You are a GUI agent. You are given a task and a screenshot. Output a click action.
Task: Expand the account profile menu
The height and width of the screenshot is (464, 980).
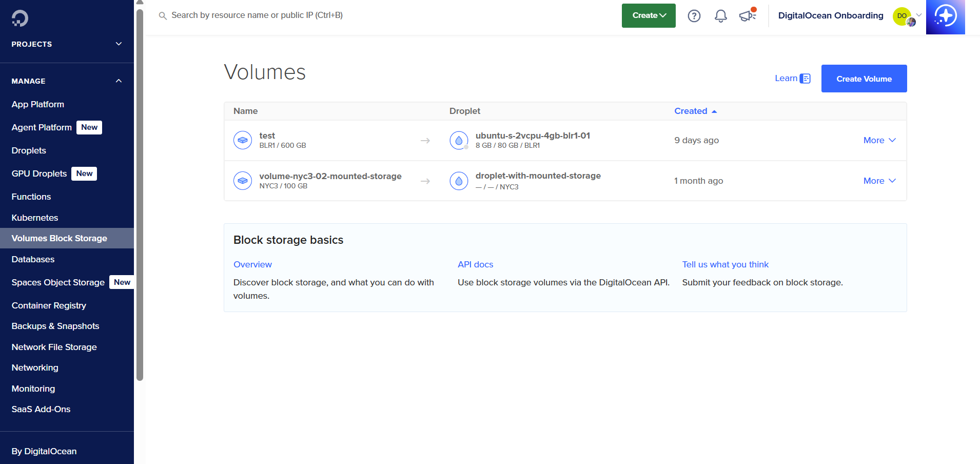(918, 15)
